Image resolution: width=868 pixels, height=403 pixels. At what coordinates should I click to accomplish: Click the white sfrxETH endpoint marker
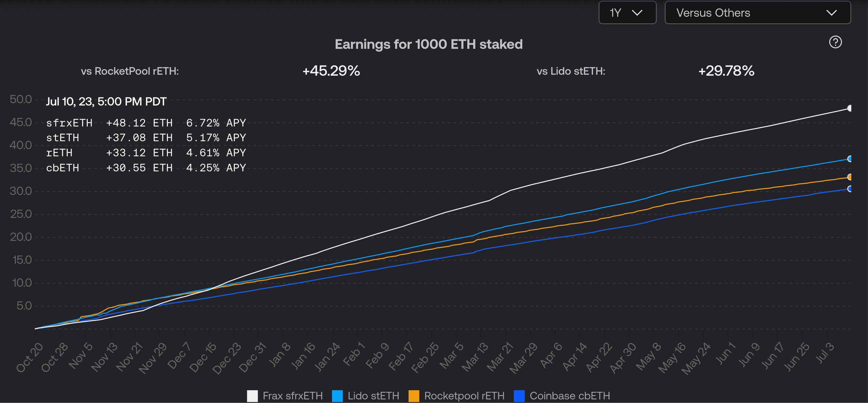point(849,108)
